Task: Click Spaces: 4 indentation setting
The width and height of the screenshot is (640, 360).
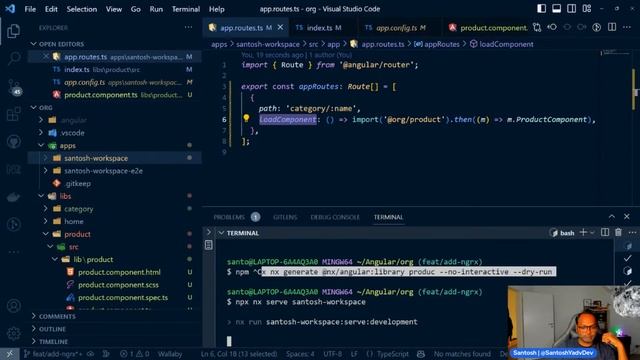Action: pos(300,354)
